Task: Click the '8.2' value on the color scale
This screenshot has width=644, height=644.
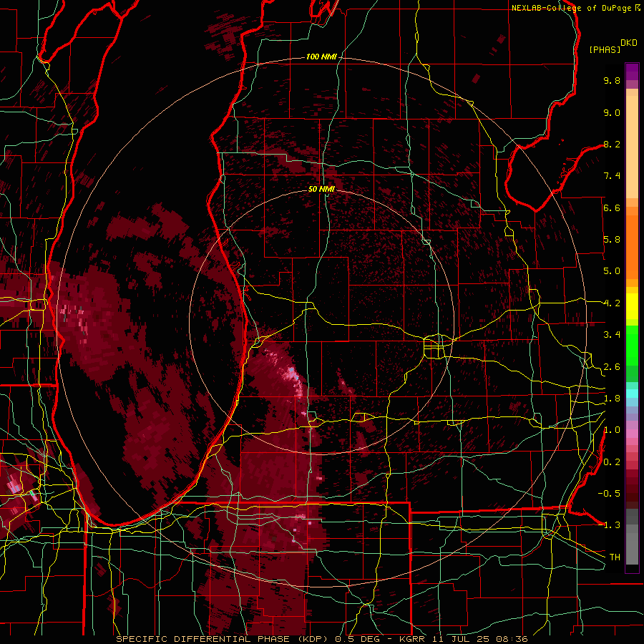Action: [x=612, y=144]
